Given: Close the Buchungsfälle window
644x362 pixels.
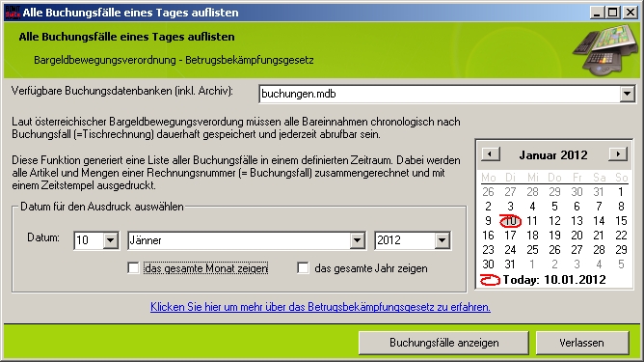Looking at the screenshot, I should [x=631, y=13].
